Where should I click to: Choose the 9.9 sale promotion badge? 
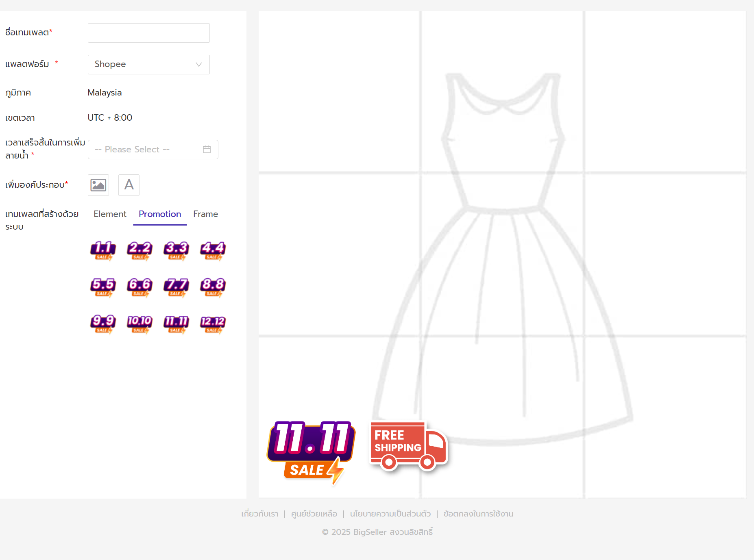(103, 323)
